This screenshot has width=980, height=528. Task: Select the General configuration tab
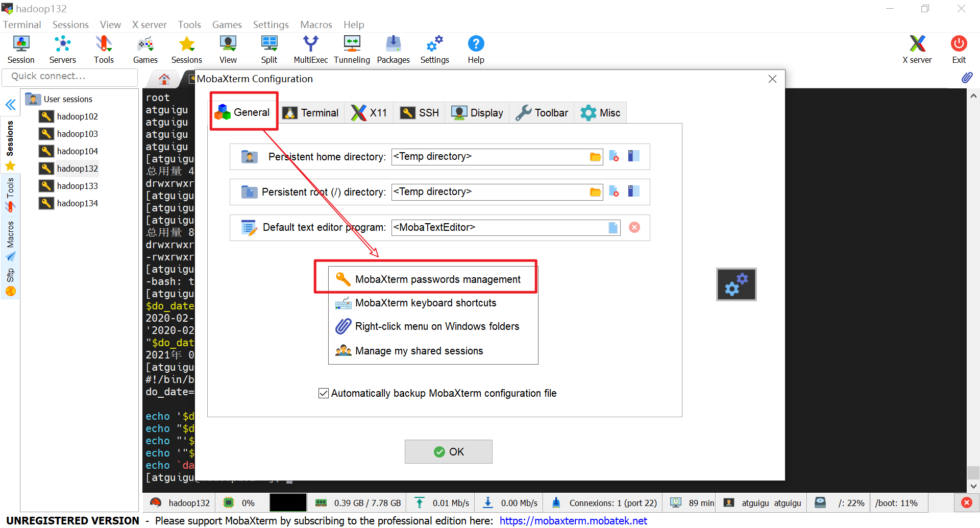[243, 112]
